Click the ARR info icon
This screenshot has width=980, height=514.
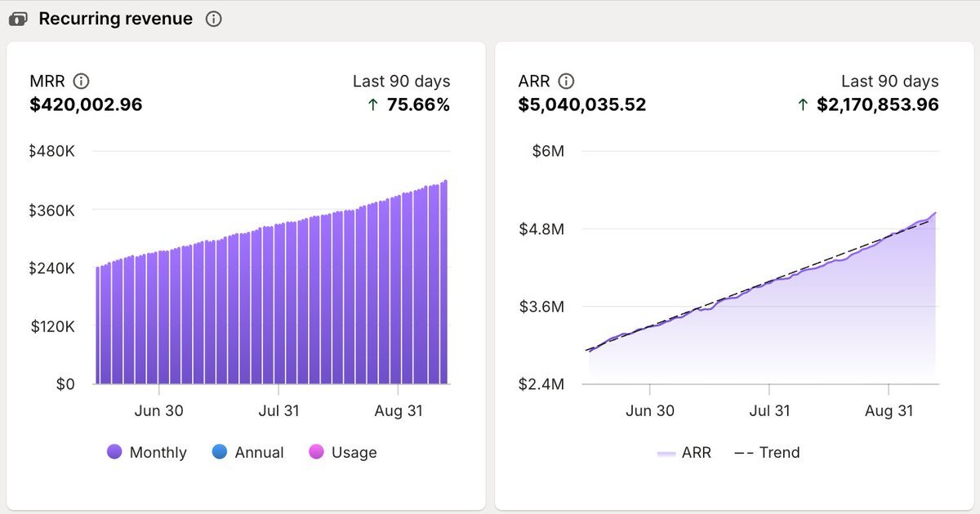566,81
